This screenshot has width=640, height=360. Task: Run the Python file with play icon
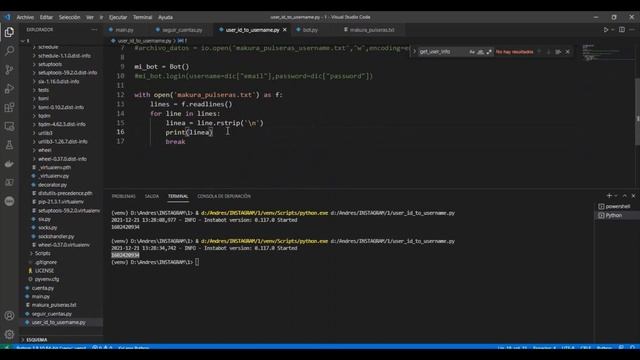point(606,30)
